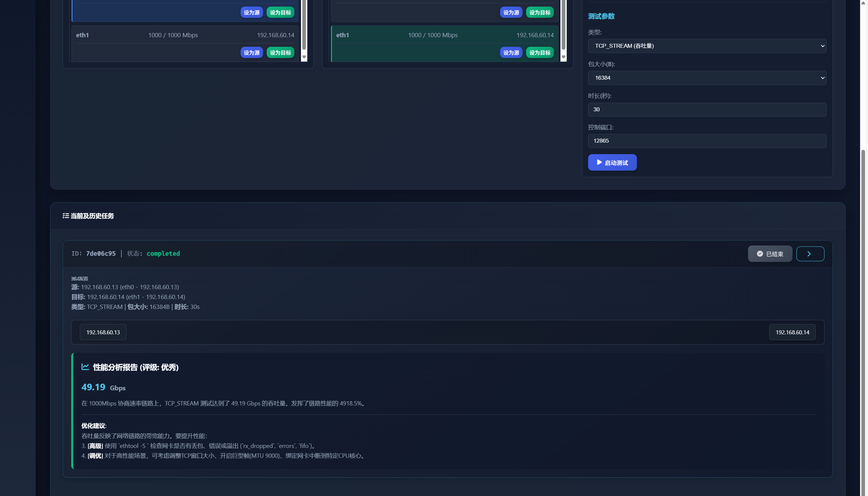
Task: Click 设为源 in blue highlighted left row
Action: (252, 13)
